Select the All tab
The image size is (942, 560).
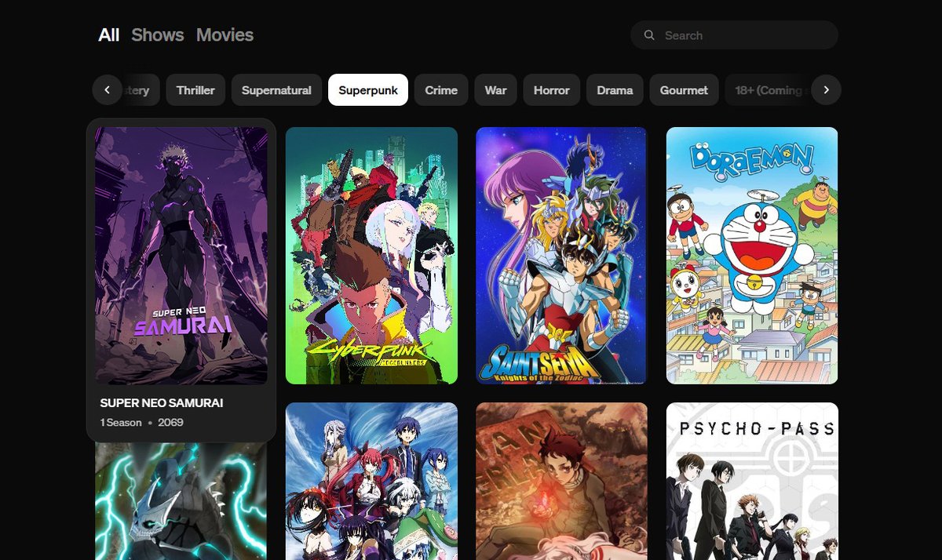tap(109, 35)
